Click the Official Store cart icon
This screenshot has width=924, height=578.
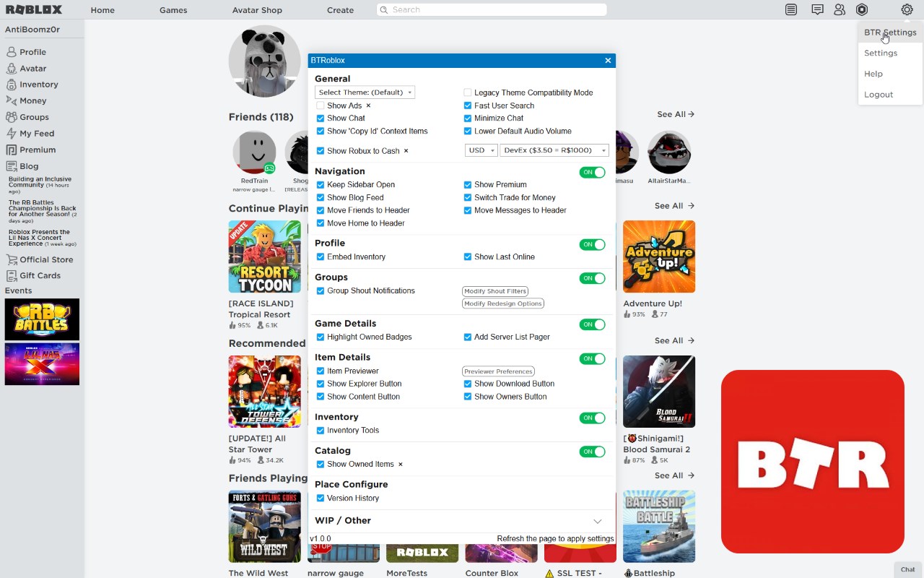tap(12, 259)
